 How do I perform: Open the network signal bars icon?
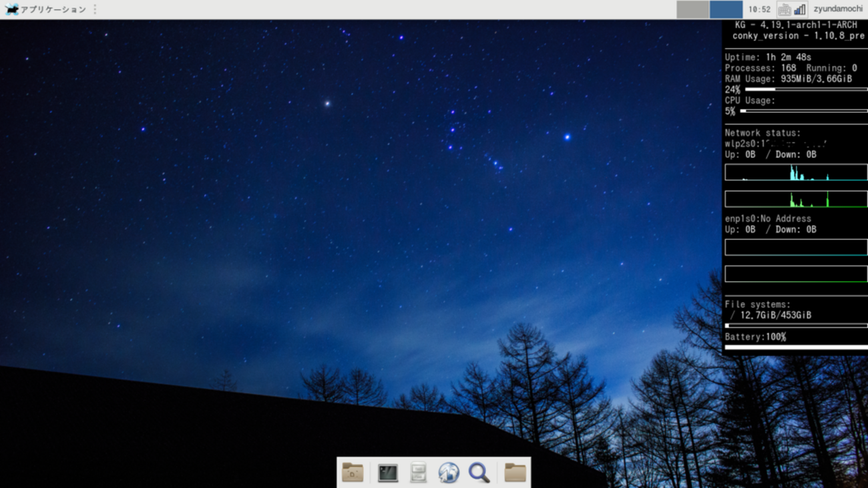(x=800, y=9)
